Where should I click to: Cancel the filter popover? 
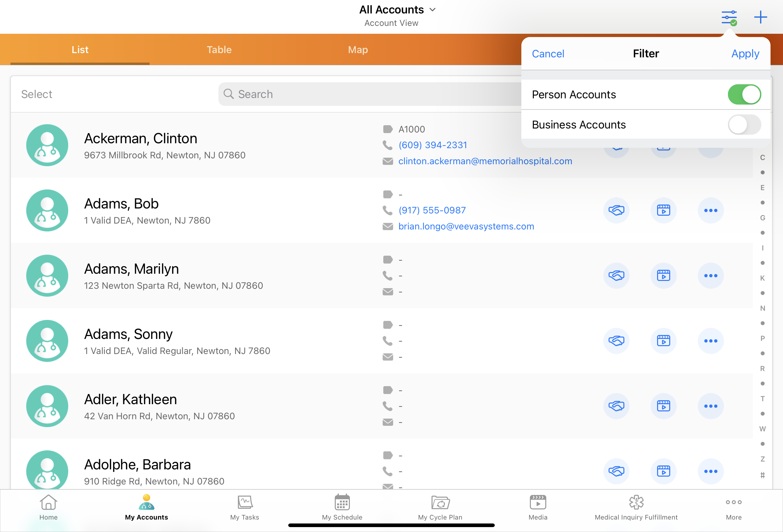(x=548, y=54)
